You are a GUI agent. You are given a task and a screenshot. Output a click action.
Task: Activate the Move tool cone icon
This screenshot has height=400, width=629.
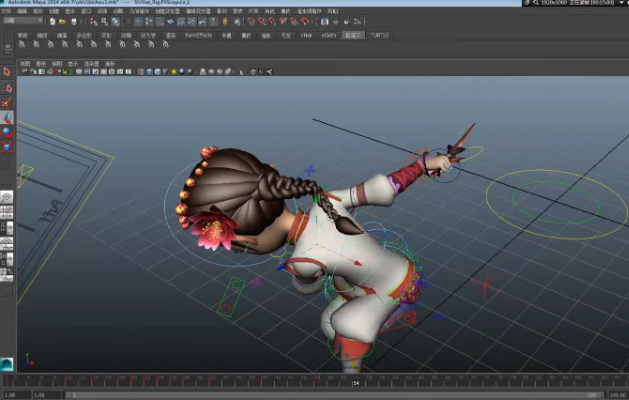point(6,118)
